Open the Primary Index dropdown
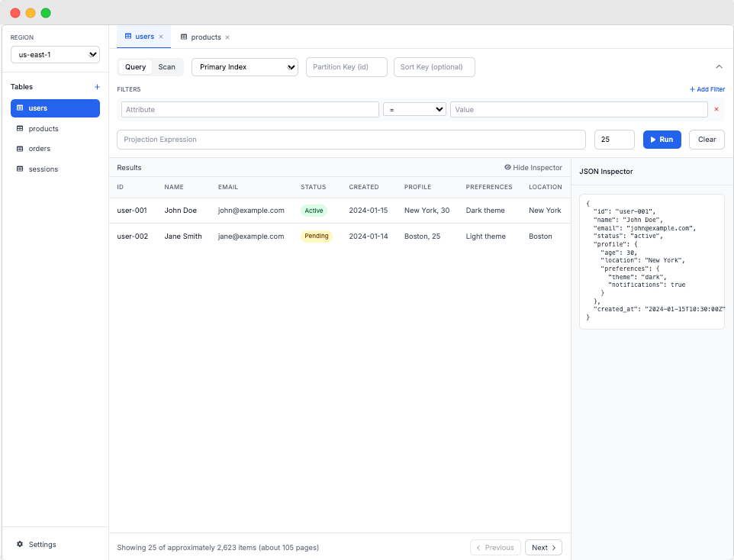Image resolution: width=734 pixels, height=560 pixels. click(x=245, y=67)
